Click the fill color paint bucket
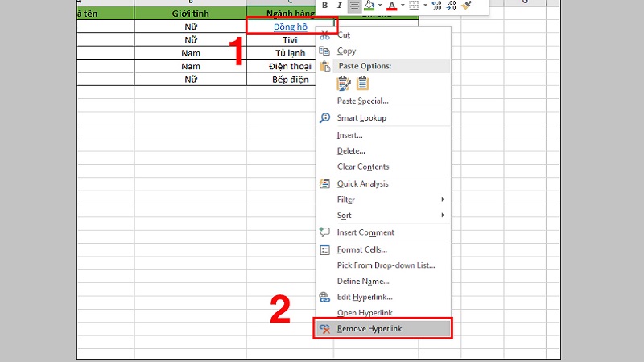Screen dimensions: 644x362 pos(369,6)
